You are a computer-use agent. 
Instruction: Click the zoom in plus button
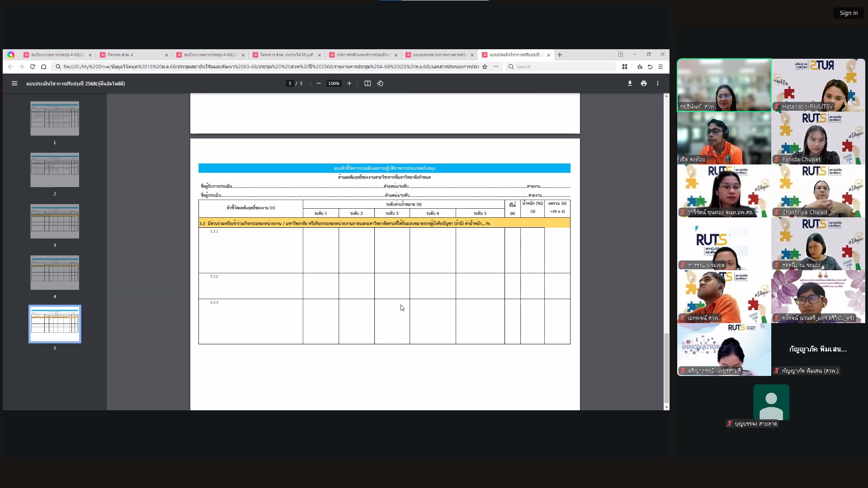pos(349,84)
